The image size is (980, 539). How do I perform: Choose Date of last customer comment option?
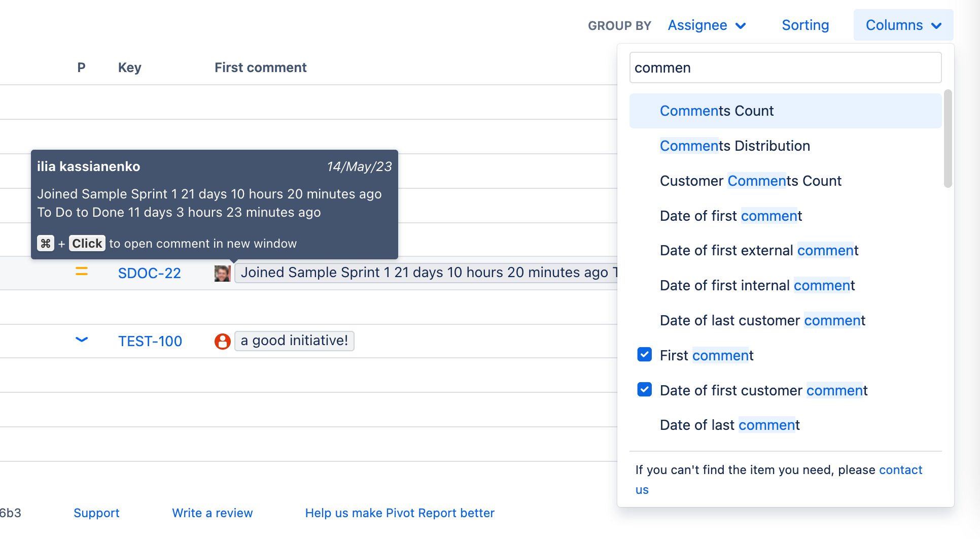tap(785, 320)
